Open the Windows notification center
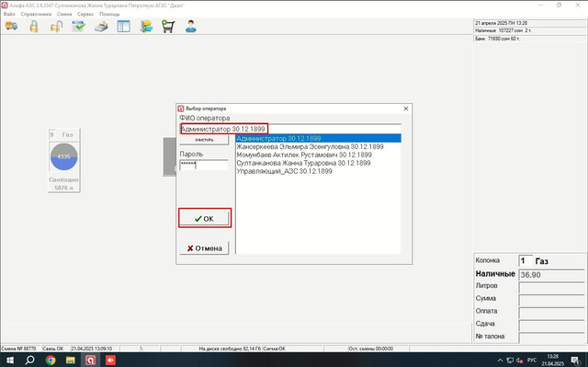 pyautogui.click(x=576, y=361)
